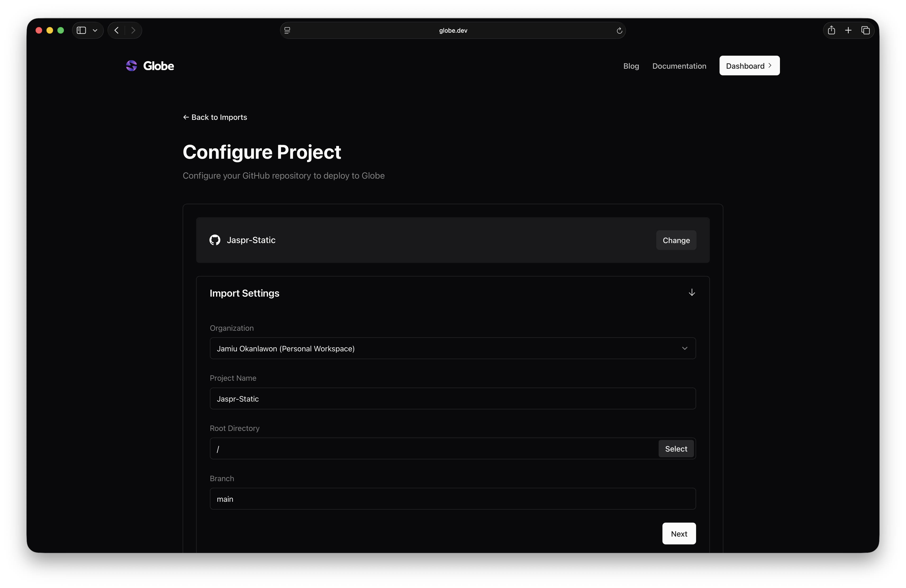Click Change to switch the repository
Viewport: 906px width, 588px height.
pyautogui.click(x=676, y=240)
